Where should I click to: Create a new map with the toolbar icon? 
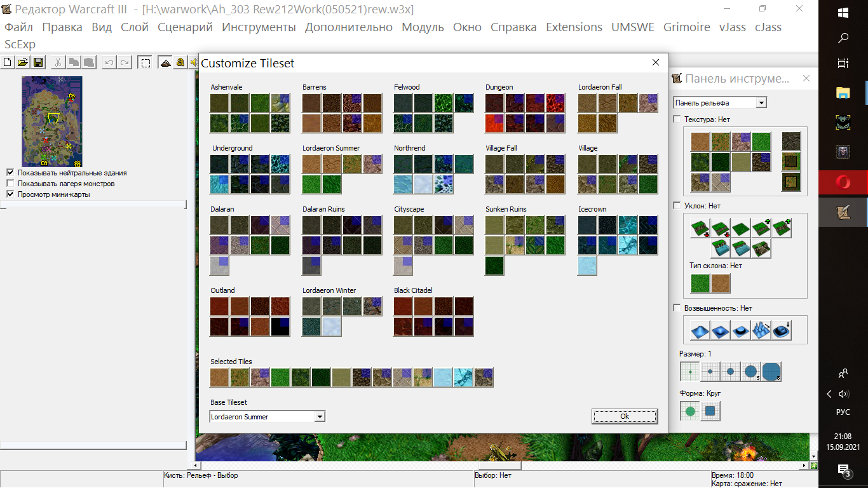tap(8, 62)
